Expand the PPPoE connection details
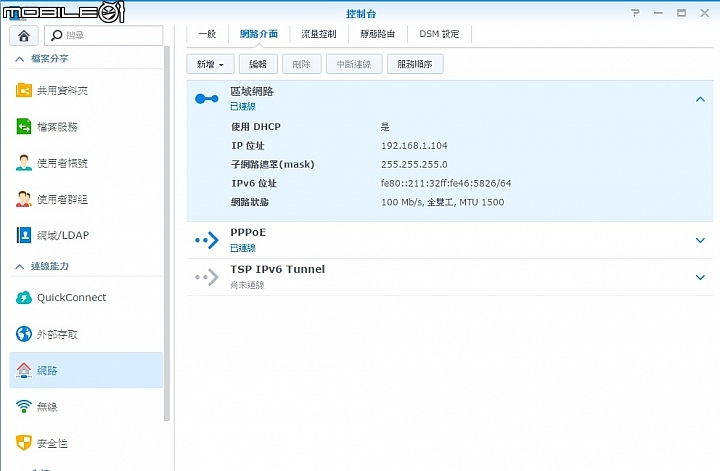The height and width of the screenshot is (471, 720). coord(700,240)
